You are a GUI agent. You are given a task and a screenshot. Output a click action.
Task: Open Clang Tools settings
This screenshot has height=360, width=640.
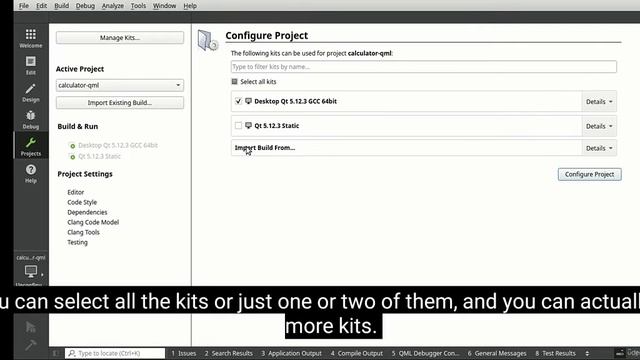[x=83, y=232]
